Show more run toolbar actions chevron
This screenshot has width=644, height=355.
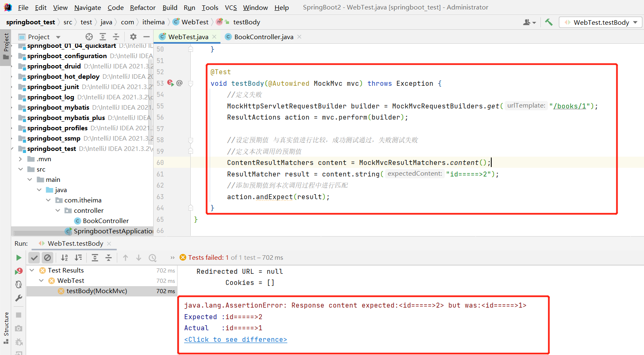[x=173, y=258]
